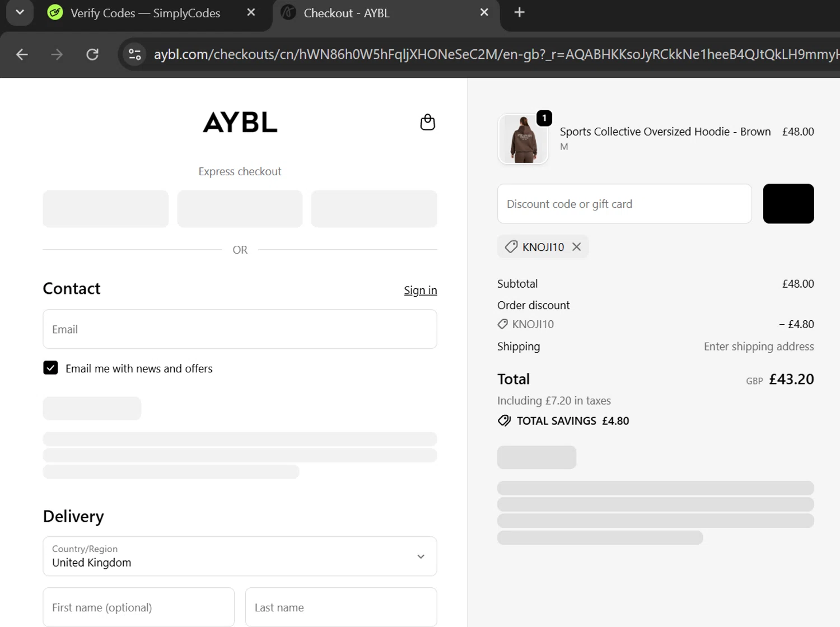Open site information icon in address bar

point(134,54)
